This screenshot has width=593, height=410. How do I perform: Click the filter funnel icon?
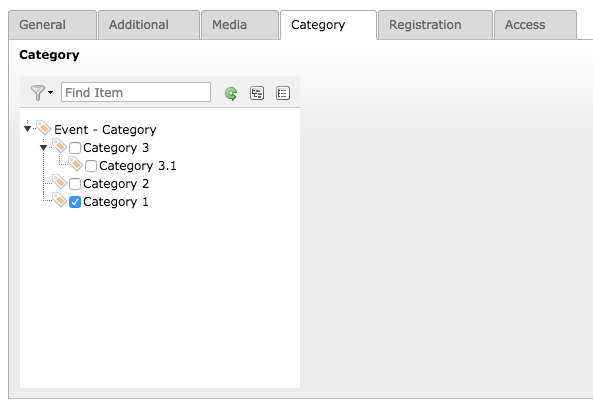38,93
